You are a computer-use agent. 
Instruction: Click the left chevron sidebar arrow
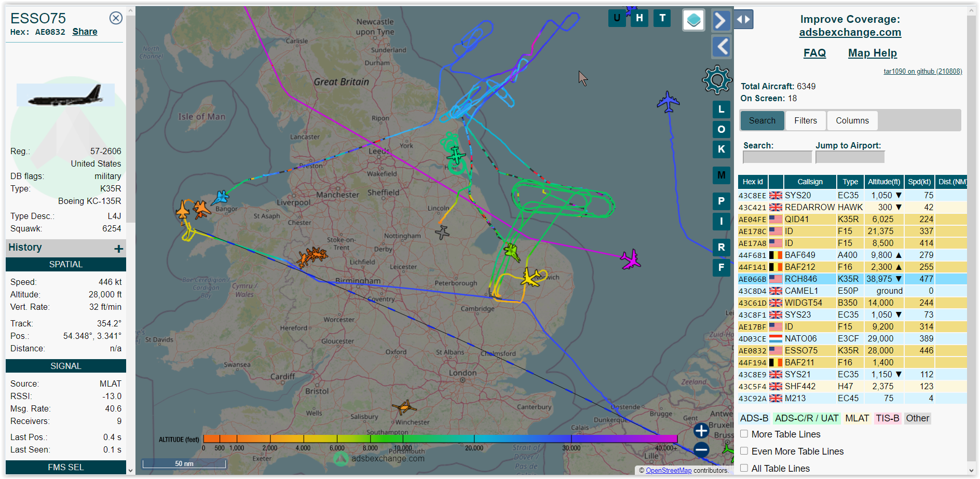point(721,47)
